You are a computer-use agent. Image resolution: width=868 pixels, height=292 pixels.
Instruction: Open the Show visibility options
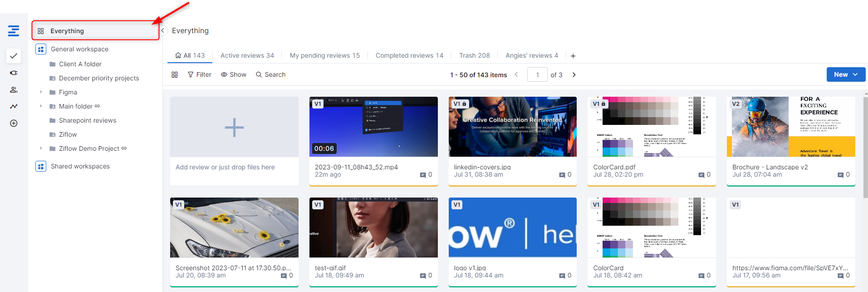(233, 74)
